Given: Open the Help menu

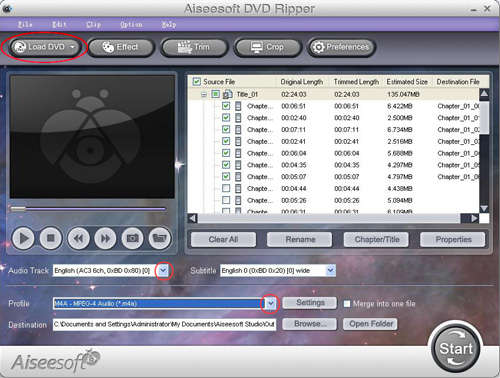Looking at the screenshot, I should click(169, 24).
